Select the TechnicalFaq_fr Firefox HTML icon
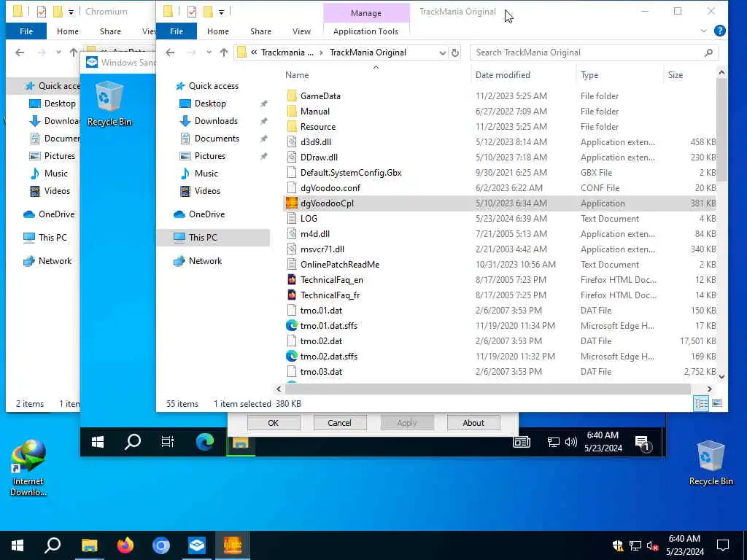 [x=292, y=295]
